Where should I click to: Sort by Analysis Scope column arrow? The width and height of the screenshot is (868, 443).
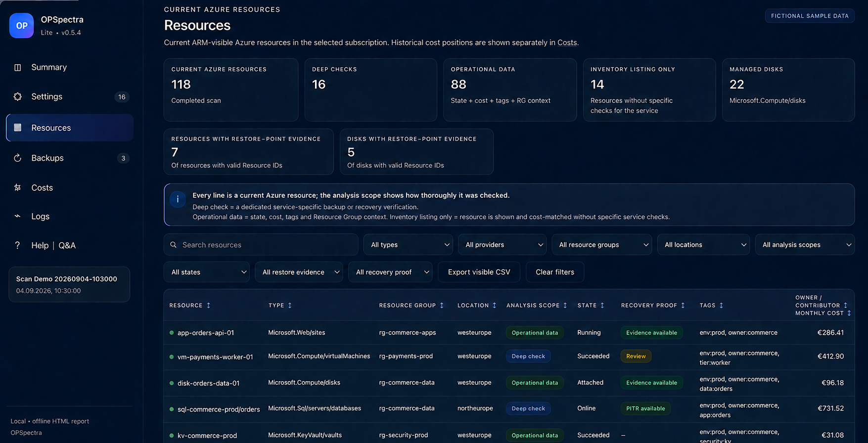[565, 306]
